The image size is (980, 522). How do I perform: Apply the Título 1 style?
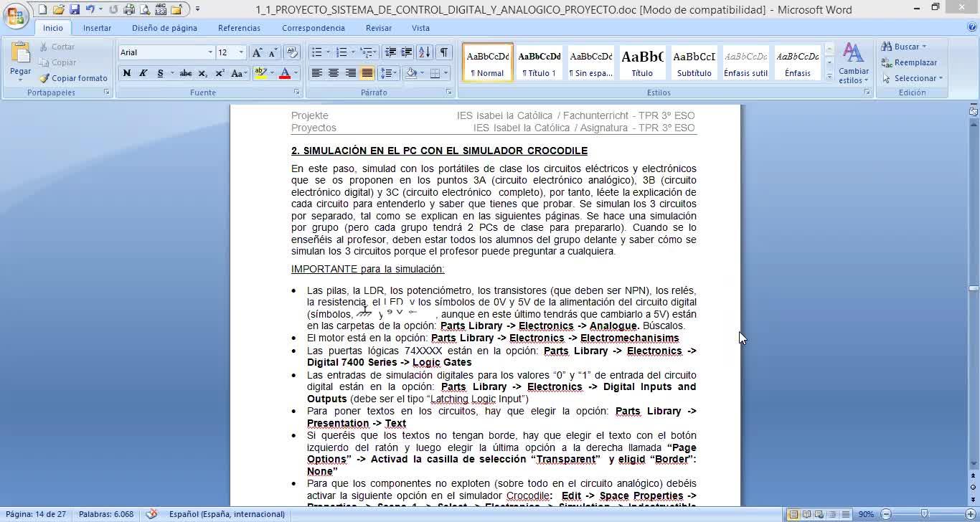point(540,63)
